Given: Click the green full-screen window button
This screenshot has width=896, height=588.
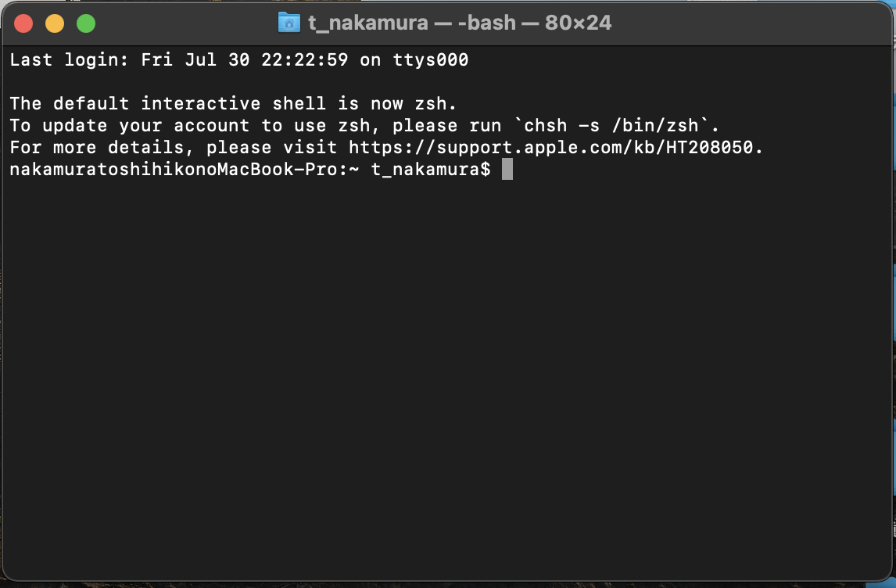Looking at the screenshot, I should (x=86, y=23).
